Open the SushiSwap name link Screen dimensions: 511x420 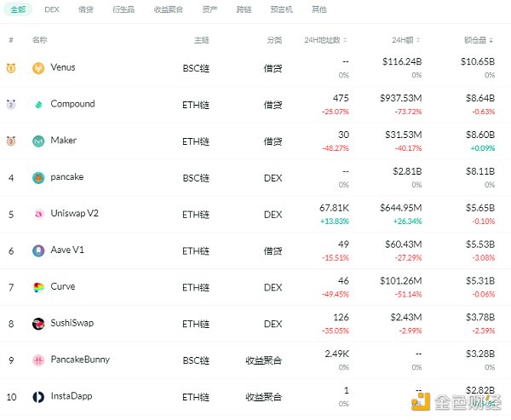(x=74, y=324)
